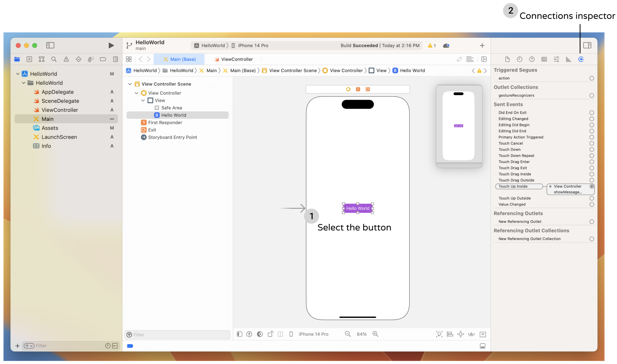The width and height of the screenshot is (617, 364).
Task: Collapse the HelloWorld project group
Action: [x=18, y=74]
